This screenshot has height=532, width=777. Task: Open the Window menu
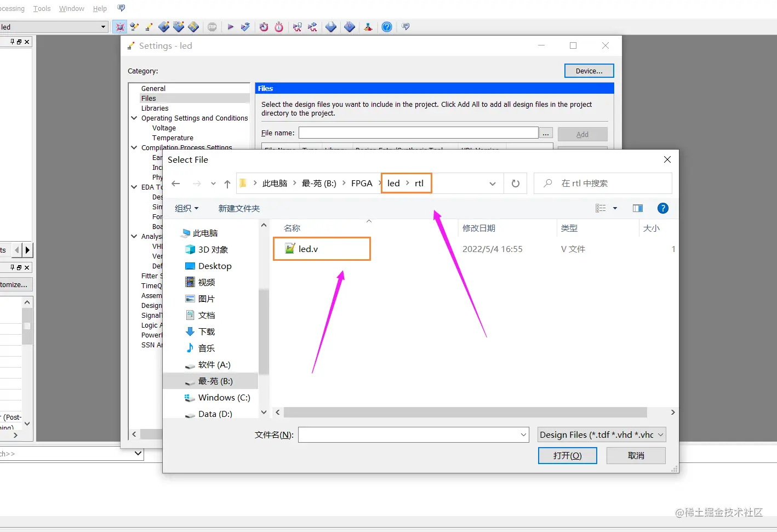pyautogui.click(x=71, y=9)
